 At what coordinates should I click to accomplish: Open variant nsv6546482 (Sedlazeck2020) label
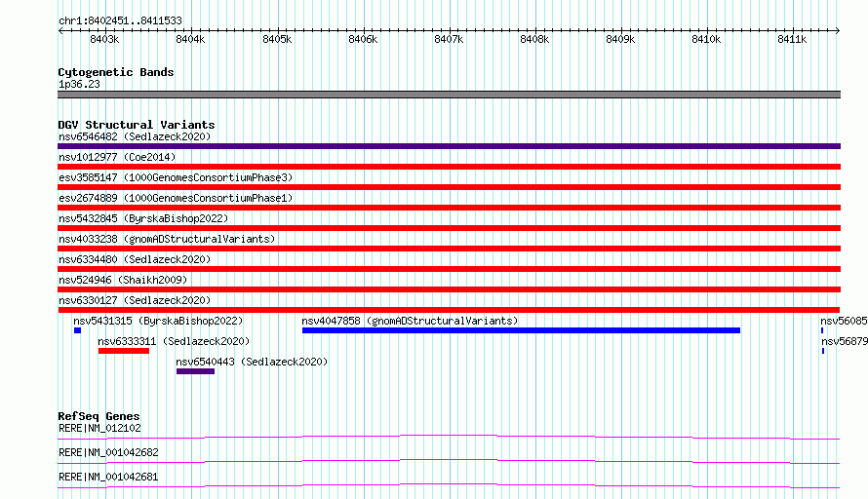coord(135,136)
